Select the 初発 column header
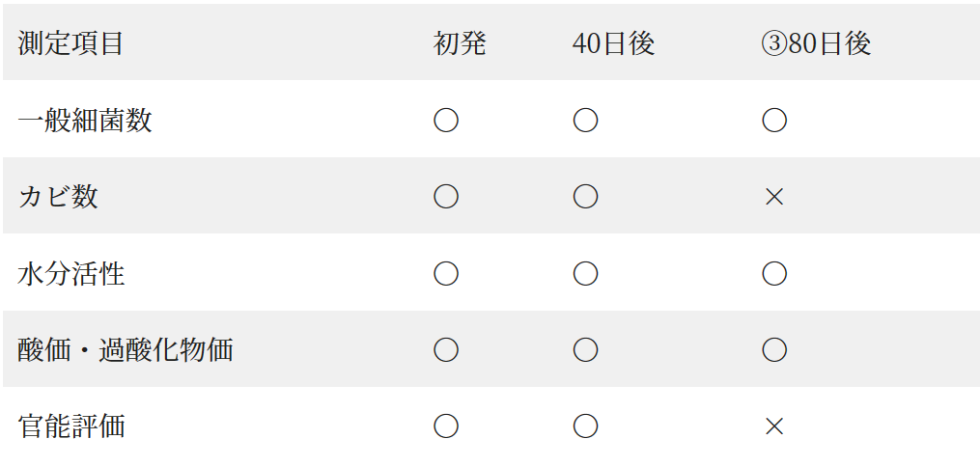This screenshot has width=980, height=467. click(x=460, y=44)
